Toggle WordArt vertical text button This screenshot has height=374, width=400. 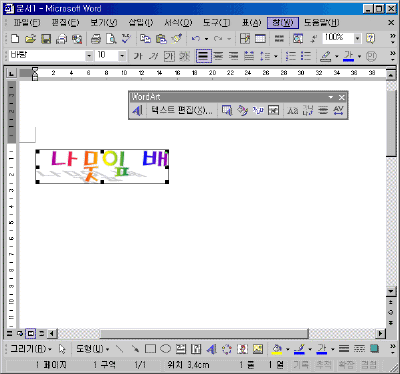(x=308, y=110)
